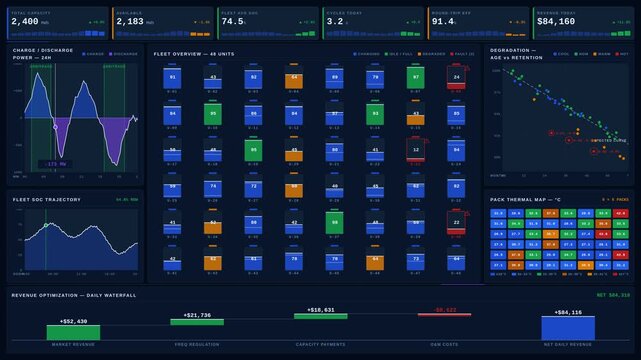Select green idle unit U-07 showing 97
Screen dimensions: 641x360
point(415,77)
